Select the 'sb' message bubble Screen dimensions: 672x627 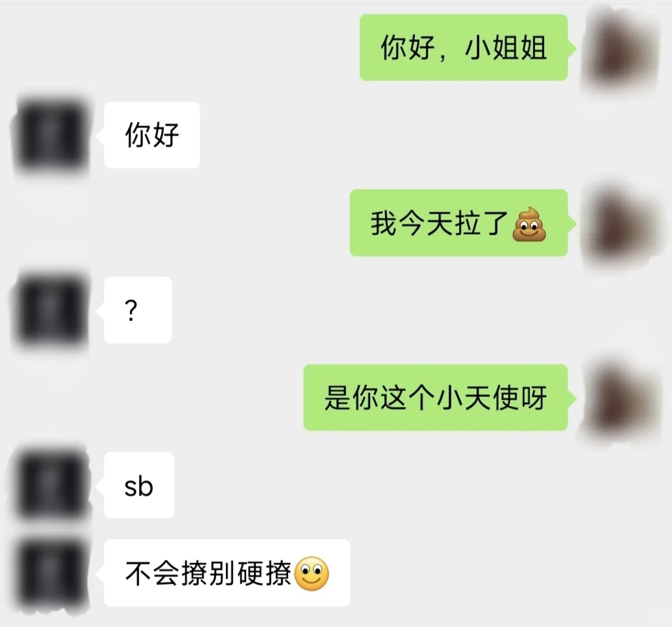[x=139, y=485]
